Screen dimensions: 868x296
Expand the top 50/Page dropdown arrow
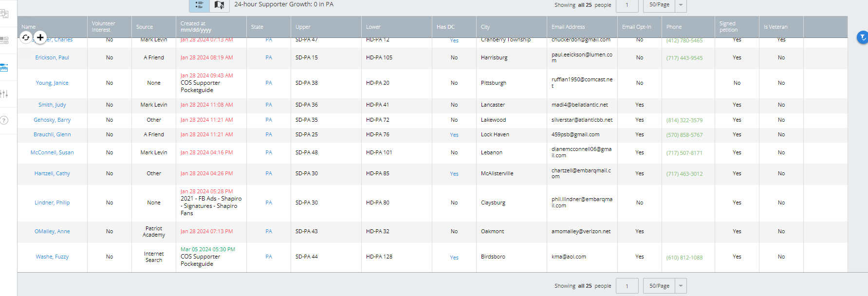[x=681, y=5]
